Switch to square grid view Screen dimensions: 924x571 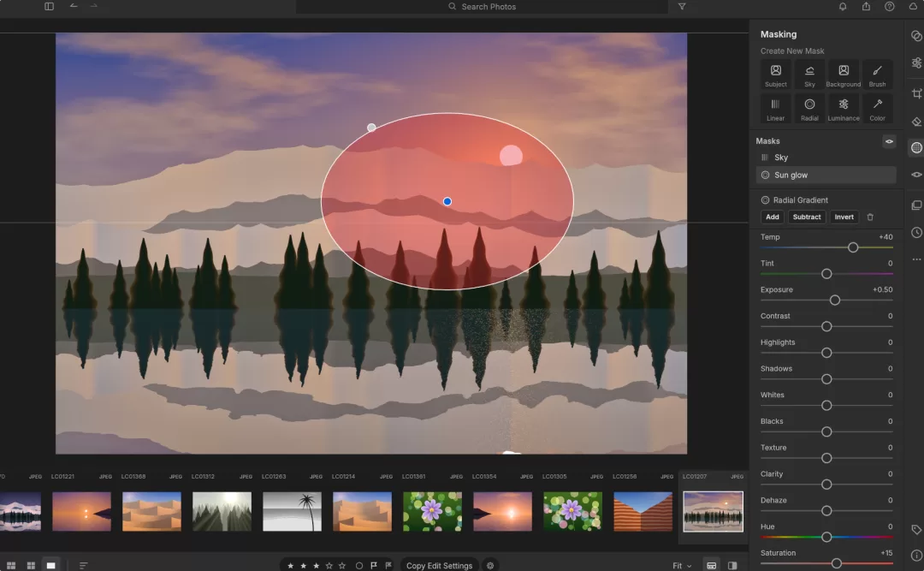pos(31,566)
